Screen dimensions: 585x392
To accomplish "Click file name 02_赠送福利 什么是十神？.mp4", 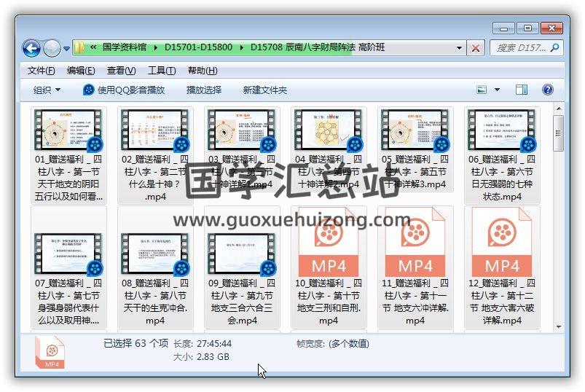I will pyautogui.click(x=155, y=178).
